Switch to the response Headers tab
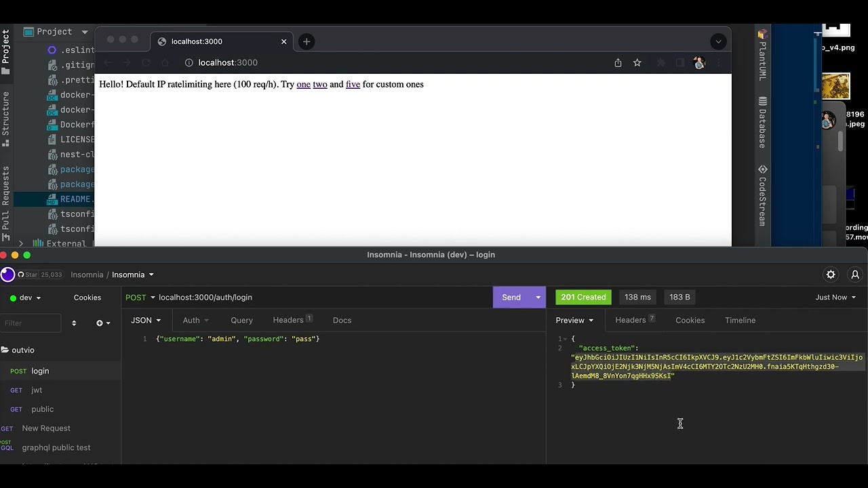 pyautogui.click(x=635, y=320)
